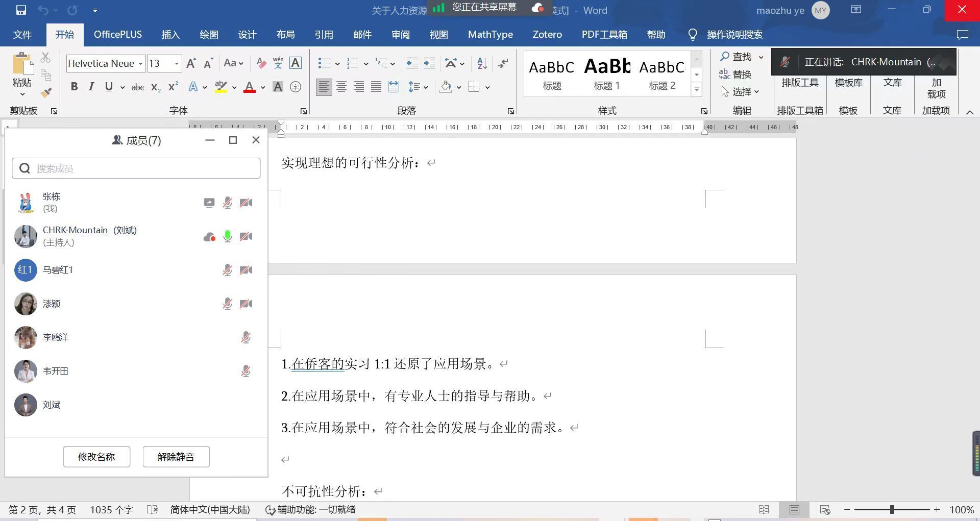Image resolution: width=980 pixels, height=521 pixels.
Task: Click the 解除静音 button
Action: click(x=176, y=457)
